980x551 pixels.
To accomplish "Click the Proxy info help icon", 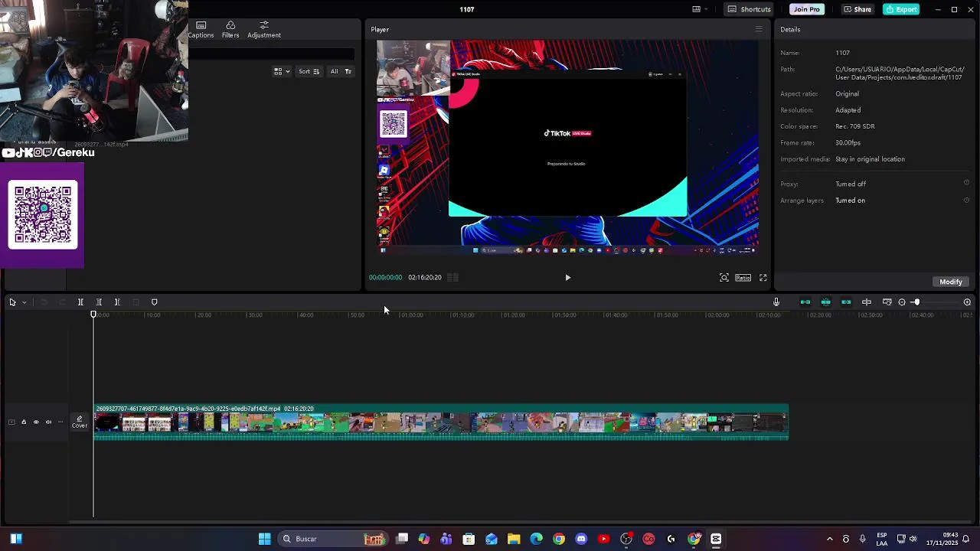I will pos(966,183).
